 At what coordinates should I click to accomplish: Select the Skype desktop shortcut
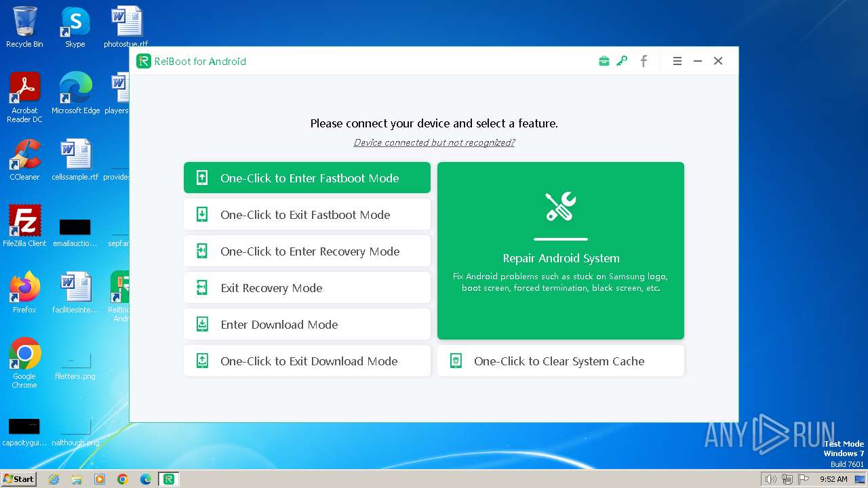coord(75,27)
